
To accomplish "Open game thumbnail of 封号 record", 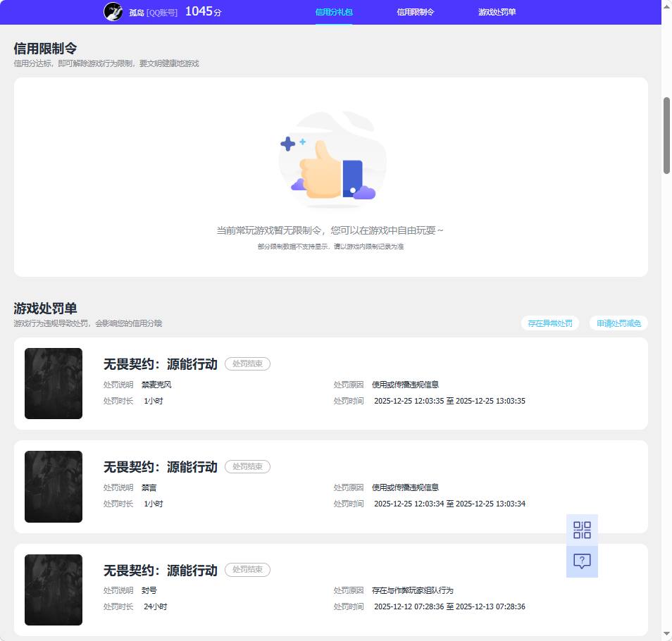I will point(54,590).
